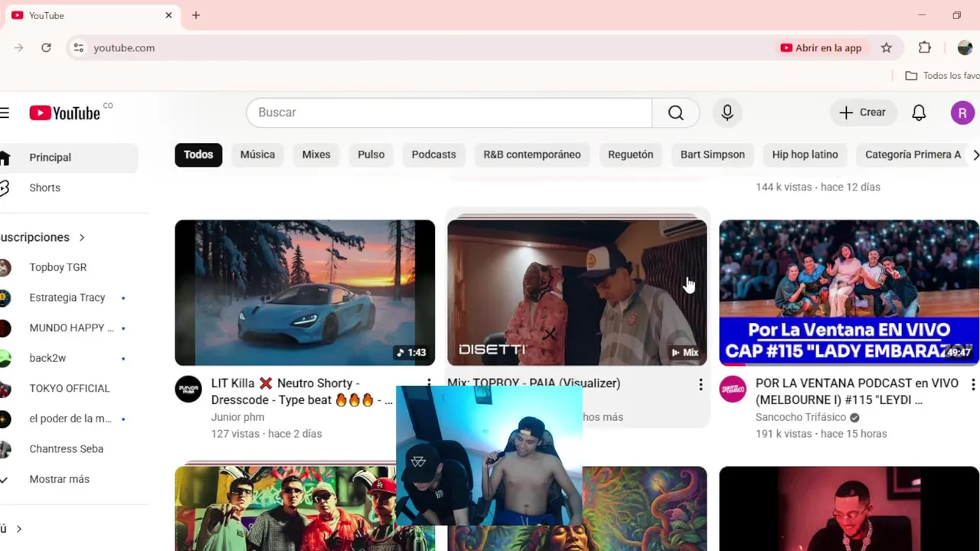The width and height of the screenshot is (980, 551).
Task: Click the Buscar search field
Action: [449, 112]
